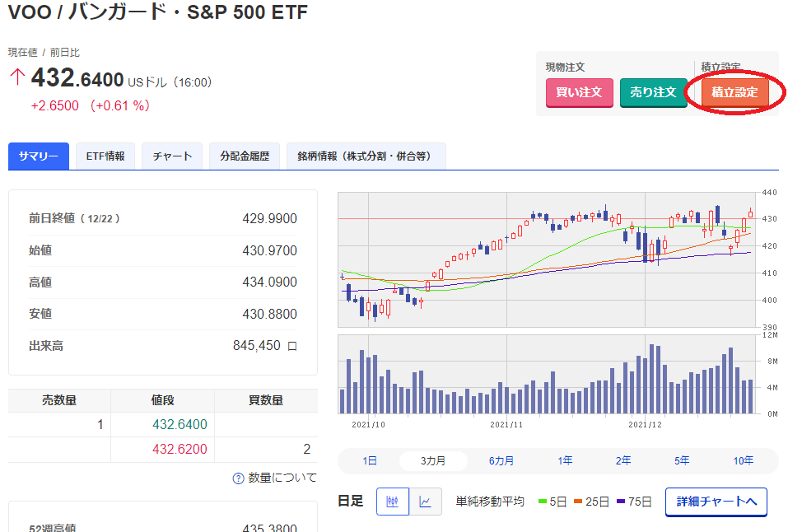Select the 3カ月 chart period

point(433,461)
